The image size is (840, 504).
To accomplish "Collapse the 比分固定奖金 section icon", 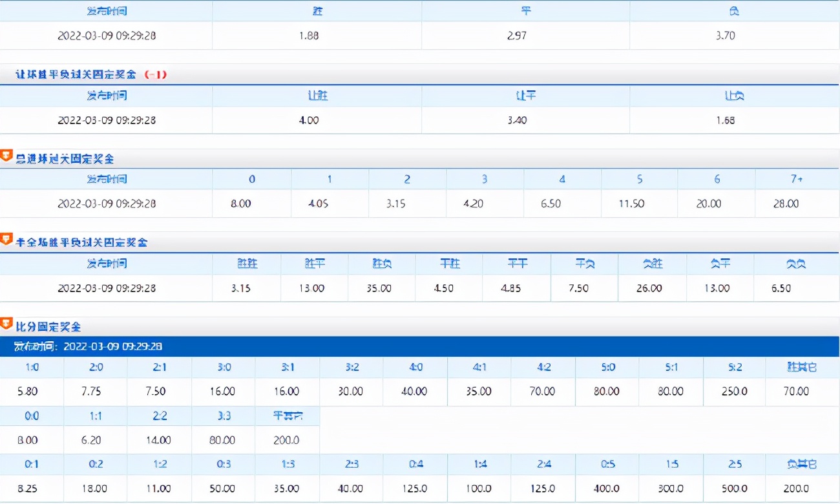I will pos(6,324).
